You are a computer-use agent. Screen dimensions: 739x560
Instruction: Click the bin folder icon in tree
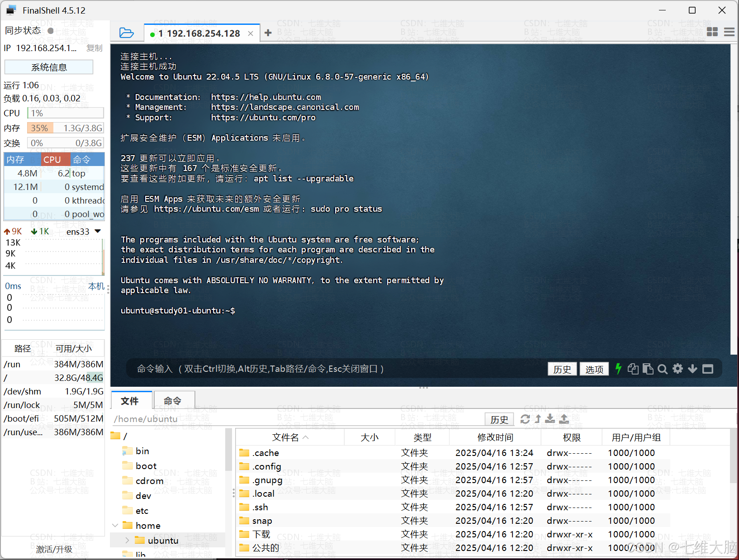coord(128,451)
